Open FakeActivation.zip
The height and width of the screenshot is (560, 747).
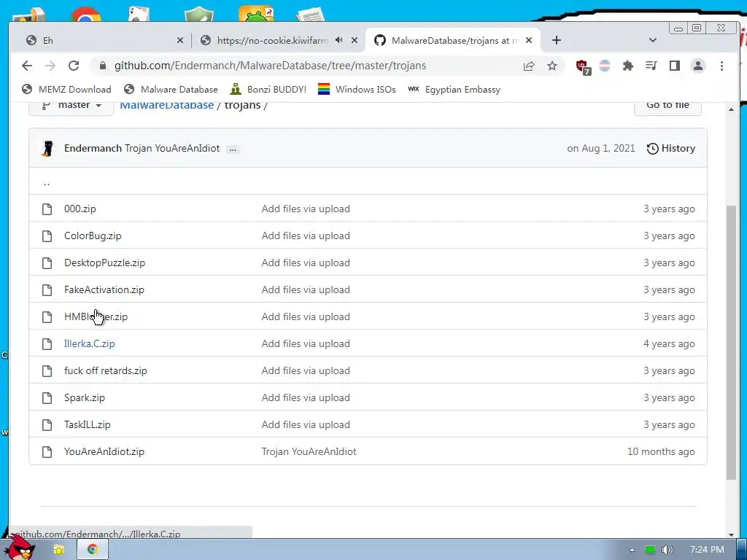click(x=104, y=289)
